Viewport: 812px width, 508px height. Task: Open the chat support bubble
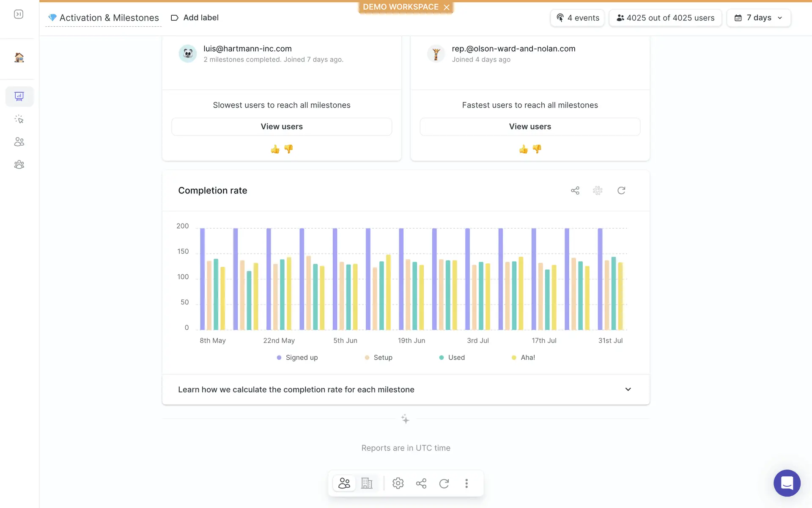point(787,483)
